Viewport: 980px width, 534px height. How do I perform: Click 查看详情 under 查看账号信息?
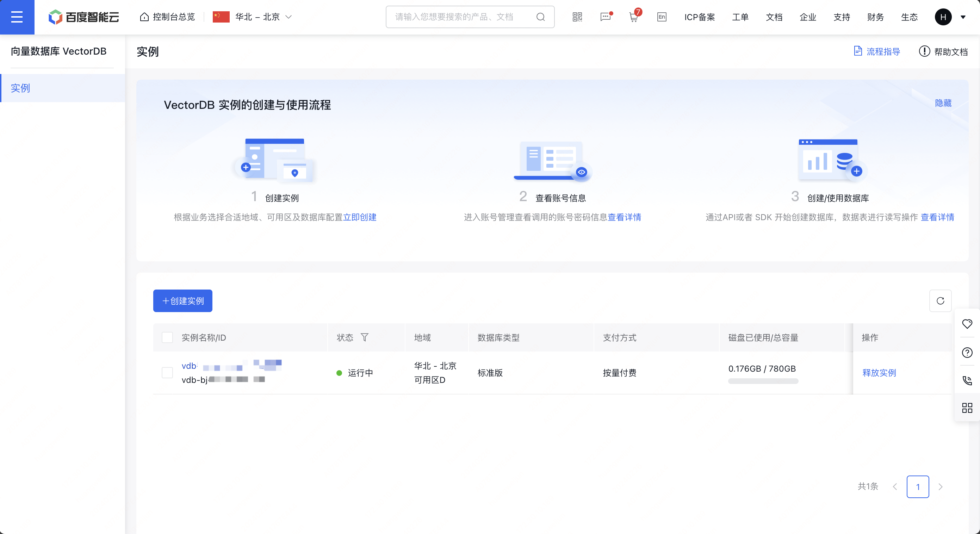[624, 217]
